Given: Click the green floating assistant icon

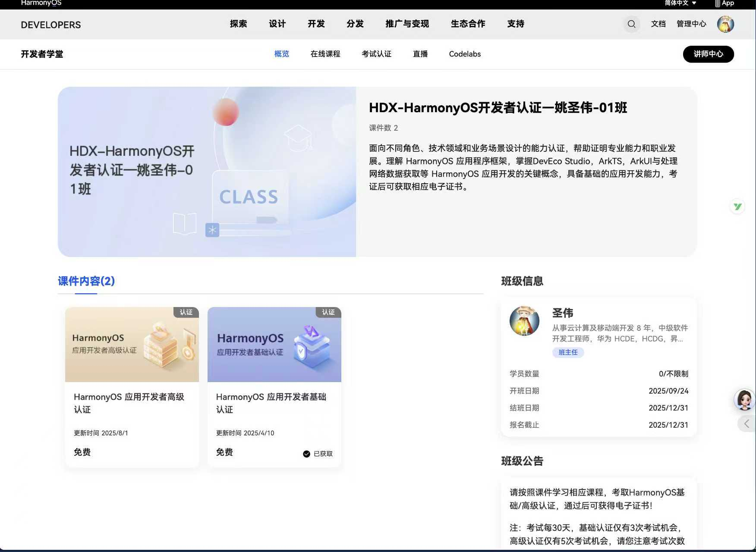Looking at the screenshot, I should pyautogui.click(x=737, y=207).
